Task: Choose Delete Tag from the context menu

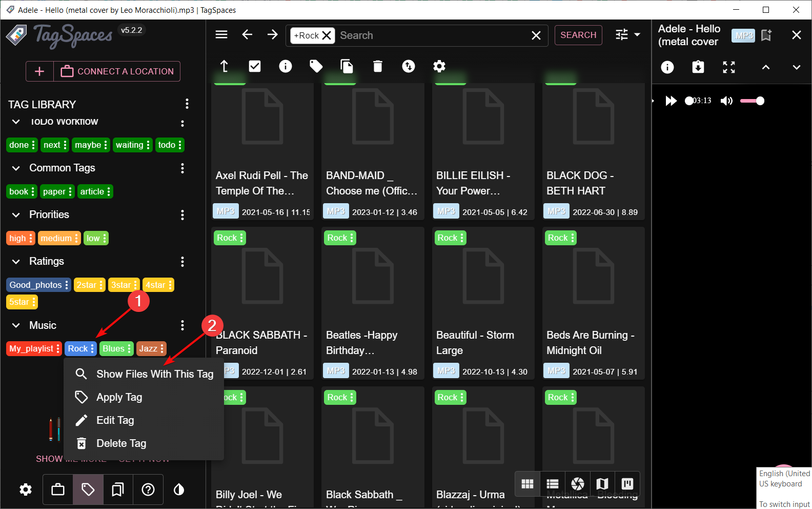Action: tap(144, 443)
